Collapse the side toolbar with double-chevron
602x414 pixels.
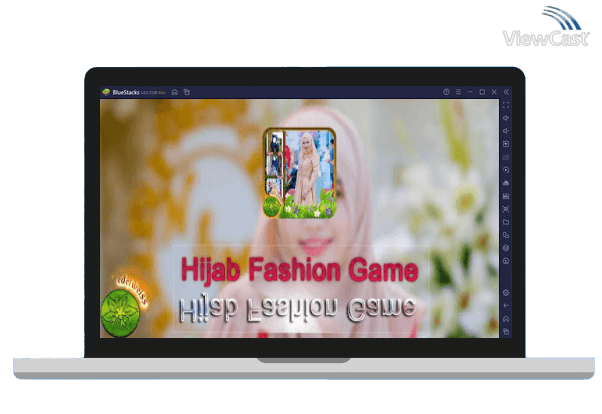(506, 92)
